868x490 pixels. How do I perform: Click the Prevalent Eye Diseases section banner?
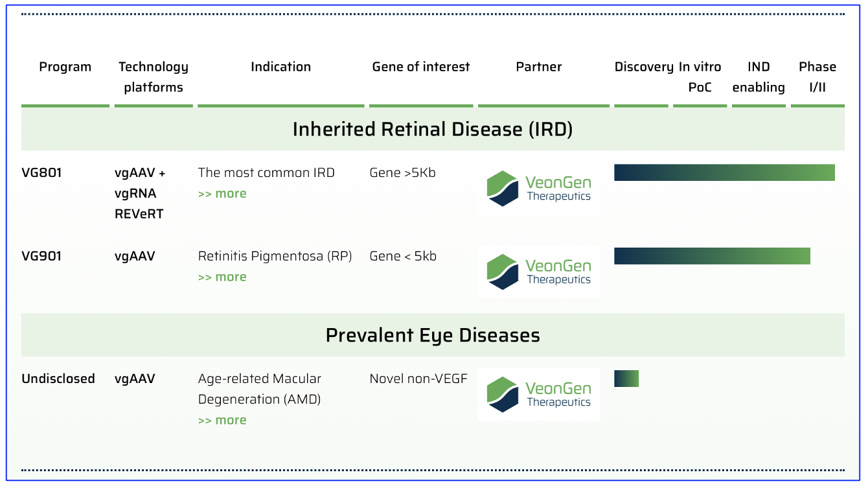pyautogui.click(x=433, y=335)
